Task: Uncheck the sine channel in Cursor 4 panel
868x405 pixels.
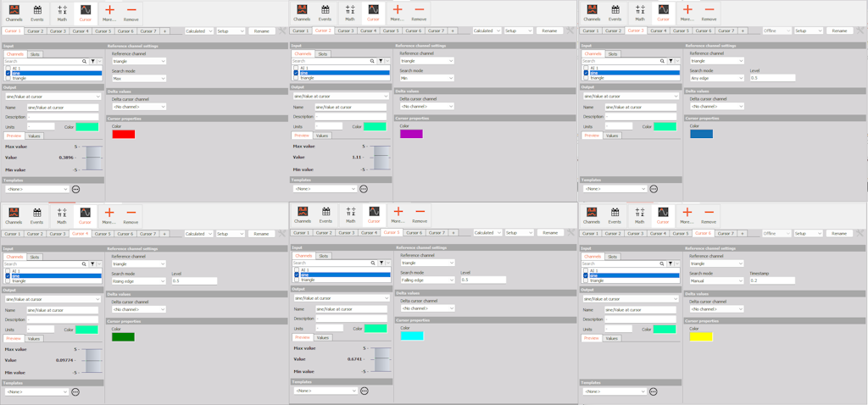Action: (8, 275)
